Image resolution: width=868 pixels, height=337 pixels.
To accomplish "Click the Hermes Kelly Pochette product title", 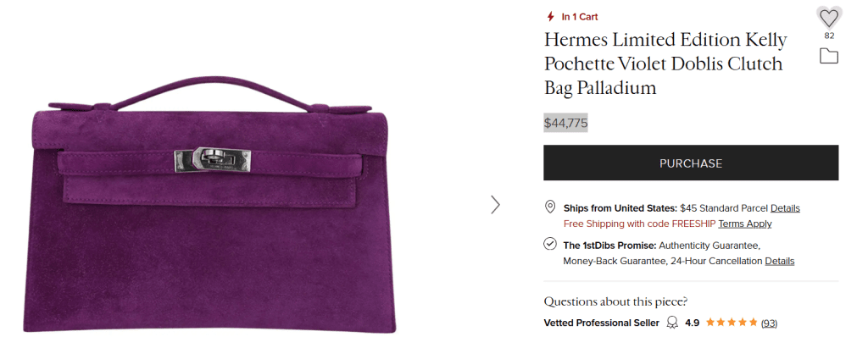I will pos(665,64).
